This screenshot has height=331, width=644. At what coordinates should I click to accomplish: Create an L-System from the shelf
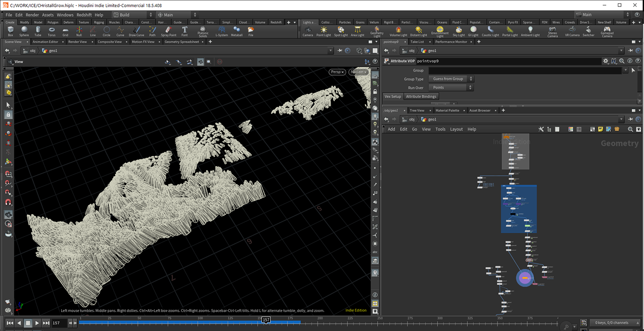click(x=221, y=31)
